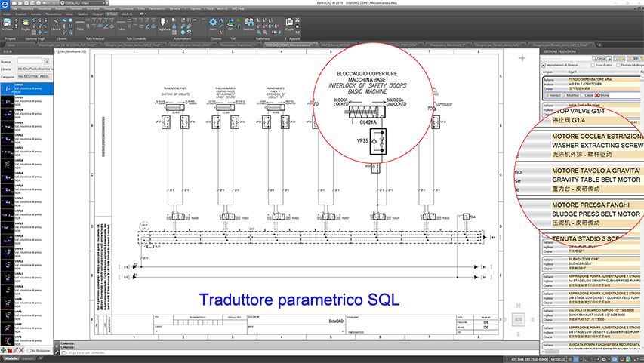Click the red X icon below symbol list
The width and height of the screenshot is (644, 363).
pyautogui.click(x=21, y=350)
